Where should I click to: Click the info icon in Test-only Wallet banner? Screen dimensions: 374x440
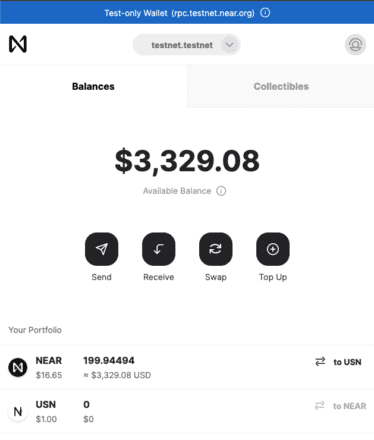click(265, 13)
